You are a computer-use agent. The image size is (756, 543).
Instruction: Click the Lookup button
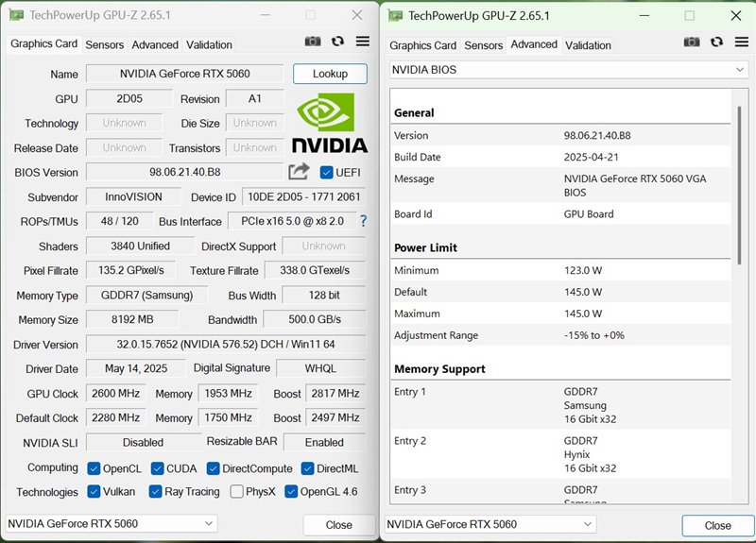tap(330, 74)
